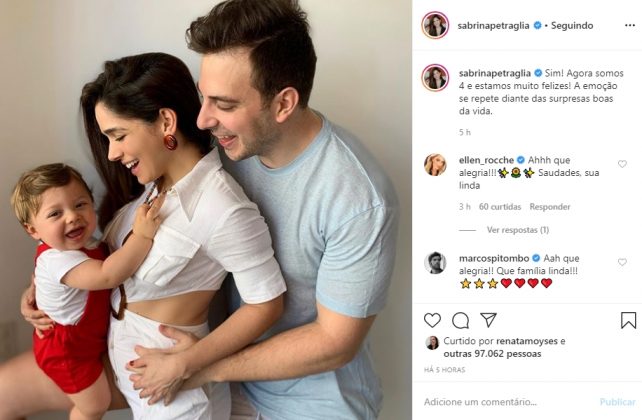Click the 'Adicione um comentário' input field
642x420 pixels.
click(508, 402)
